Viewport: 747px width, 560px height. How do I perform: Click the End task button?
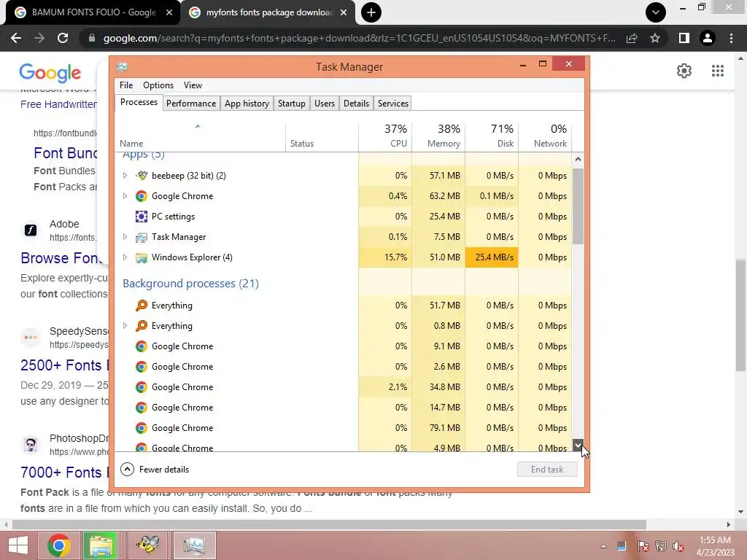[x=547, y=470]
